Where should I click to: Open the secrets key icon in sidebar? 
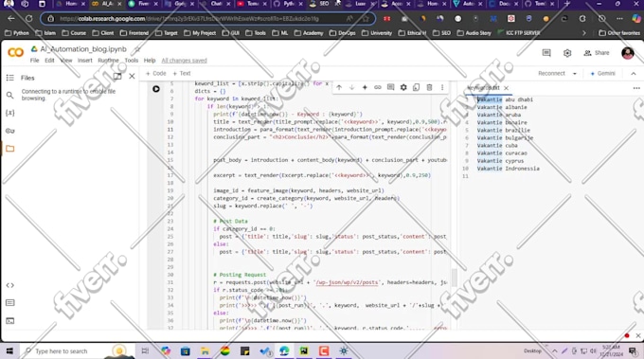(x=9, y=131)
